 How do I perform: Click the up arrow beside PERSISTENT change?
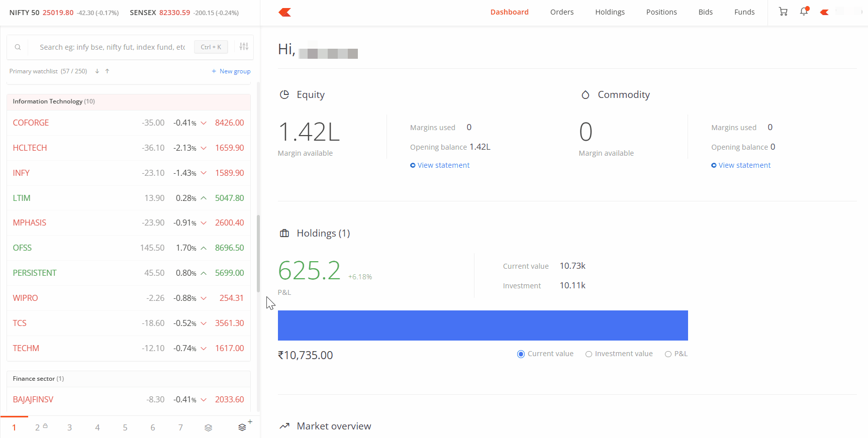(x=204, y=273)
